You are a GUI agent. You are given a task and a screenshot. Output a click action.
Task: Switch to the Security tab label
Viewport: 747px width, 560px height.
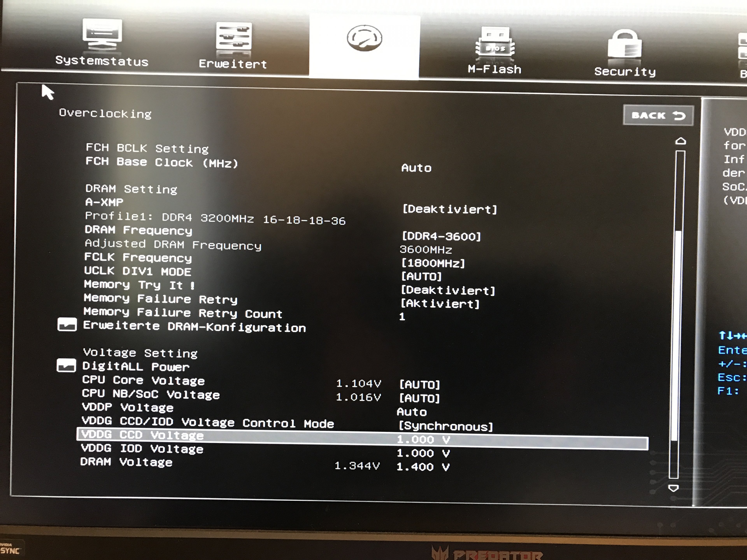(x=625, y=72)
